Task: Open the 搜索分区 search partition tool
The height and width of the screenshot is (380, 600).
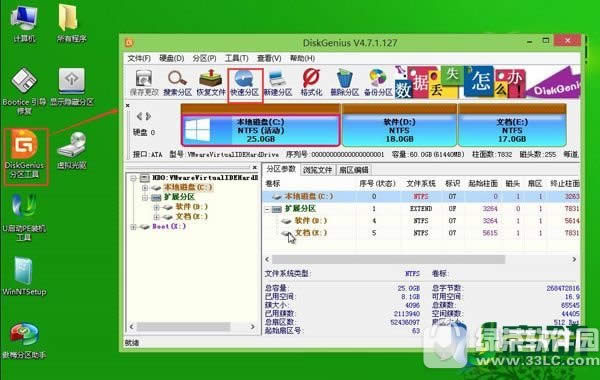Action: (x=177, y=83)
